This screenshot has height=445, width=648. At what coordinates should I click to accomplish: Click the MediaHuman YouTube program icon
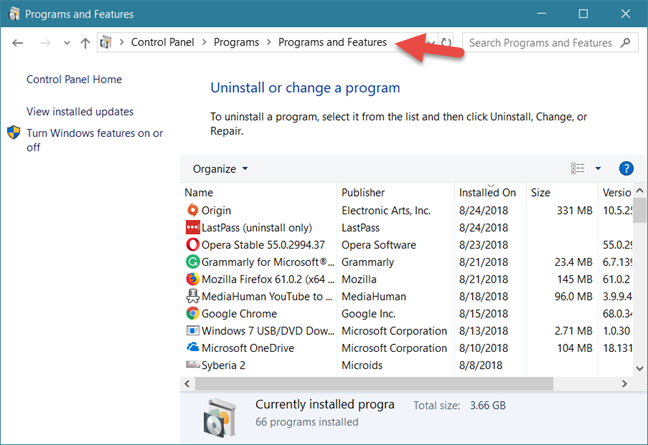pyautogui.click(x=193, y=296)
